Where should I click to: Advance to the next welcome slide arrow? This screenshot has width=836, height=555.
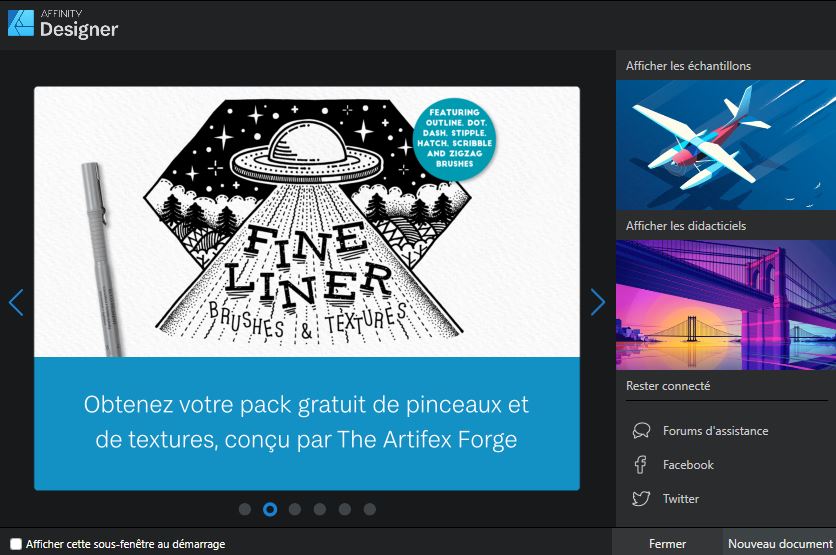point(598,302)
